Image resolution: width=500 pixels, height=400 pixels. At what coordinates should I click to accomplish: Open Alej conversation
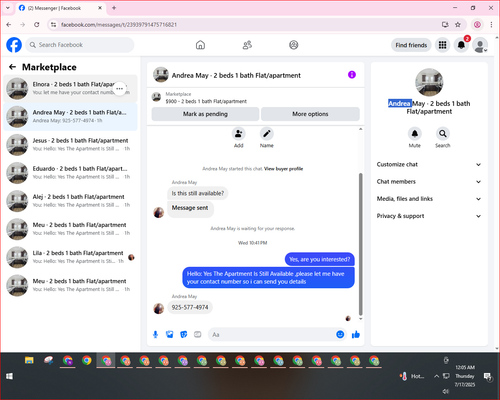[x=70, y=201]
